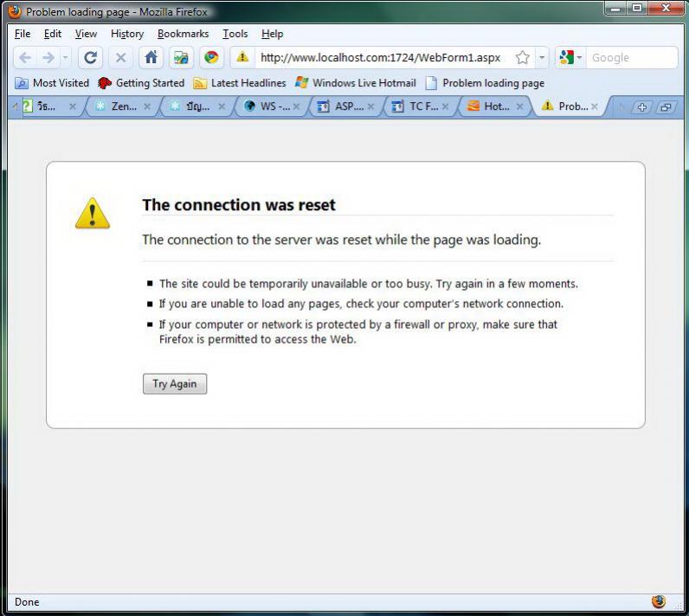
Task: Switch to the Zen... tab
Action: 119,106
